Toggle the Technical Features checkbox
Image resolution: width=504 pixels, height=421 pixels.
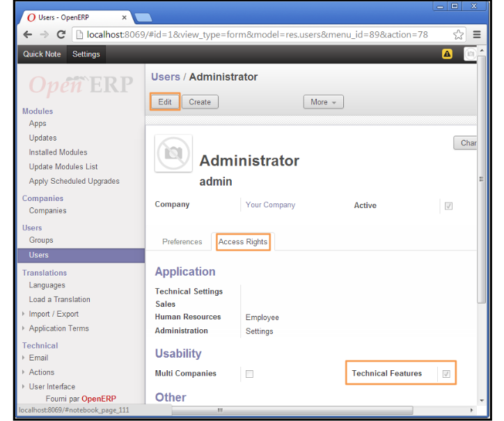(446, 374)
